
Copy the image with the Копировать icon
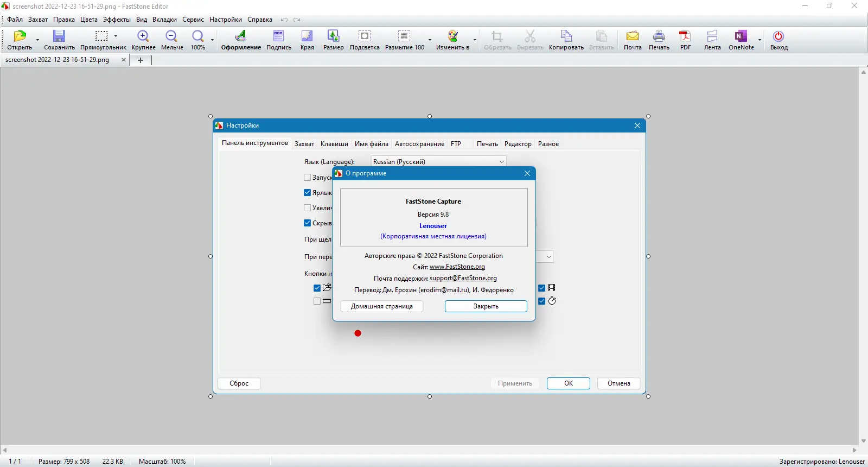pos(566,36)
